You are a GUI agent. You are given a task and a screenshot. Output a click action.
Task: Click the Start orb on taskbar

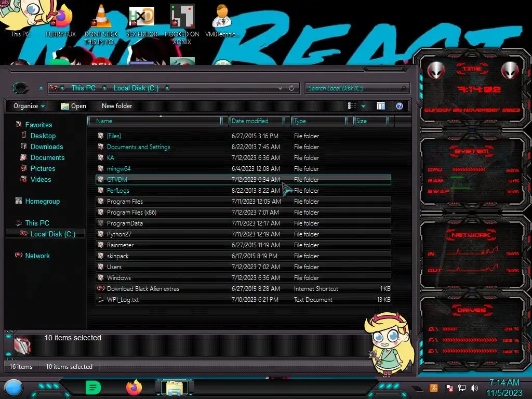click(13, 388)
